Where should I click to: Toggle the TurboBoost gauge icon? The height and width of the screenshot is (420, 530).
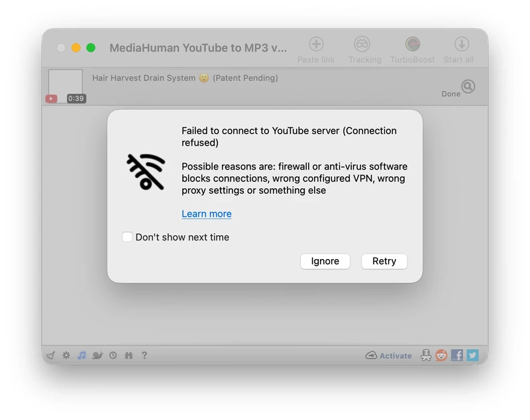[x=412, y=44]
